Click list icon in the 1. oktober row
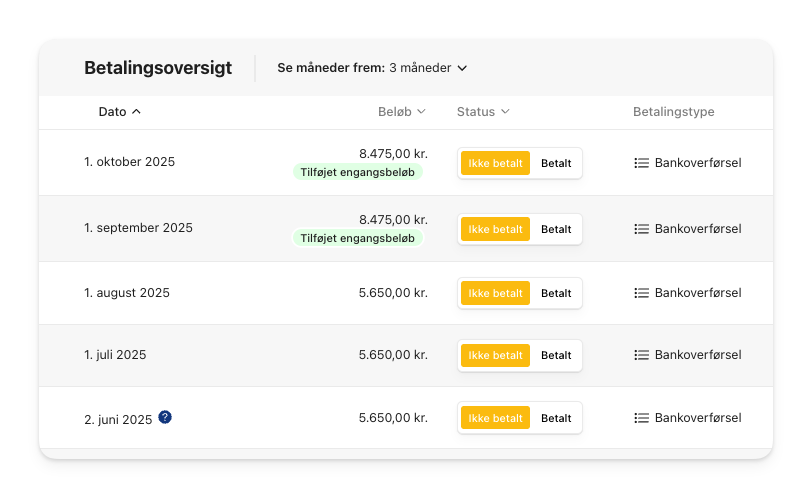The width and height of the screenshot is (812, 498). pos(642,163)
